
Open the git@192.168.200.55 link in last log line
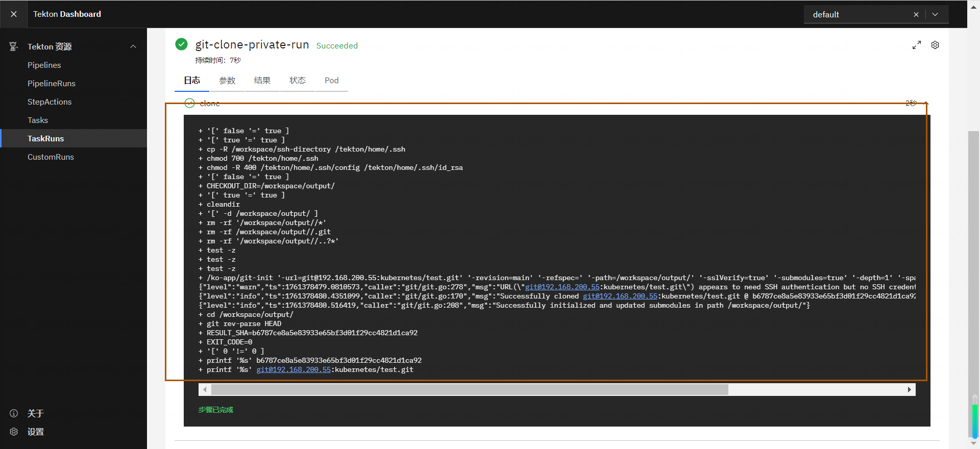pyautogui.click(x=293, y=370)
